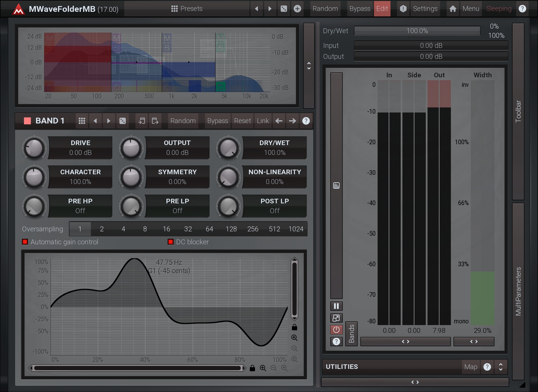Click the meter power icon button

pyautogui.click(x=336, y=330)
